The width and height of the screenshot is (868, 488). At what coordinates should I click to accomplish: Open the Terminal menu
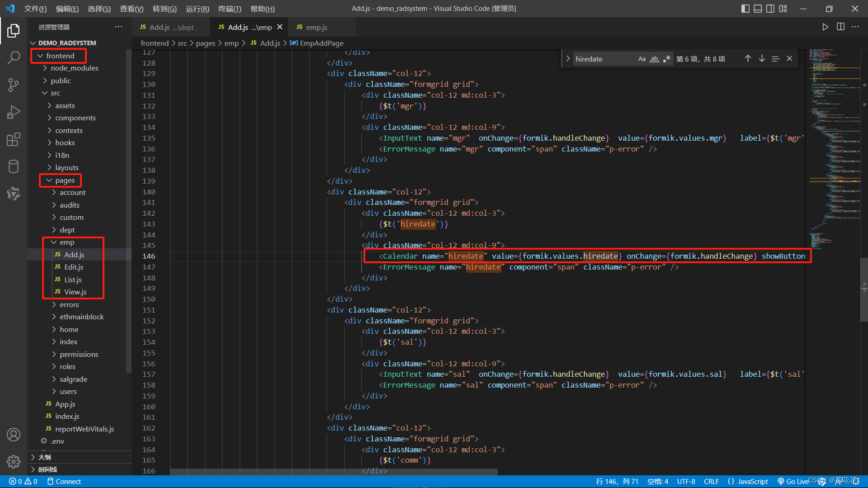click(x=230, y=9)
